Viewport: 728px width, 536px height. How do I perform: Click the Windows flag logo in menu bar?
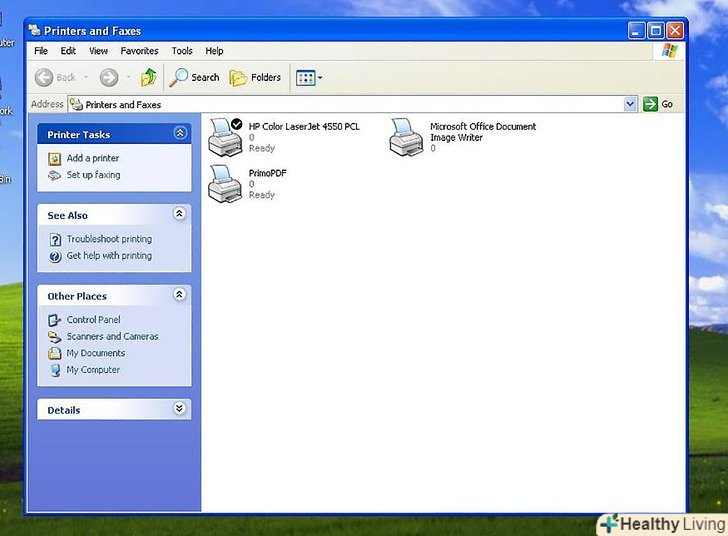pos(669,50)
